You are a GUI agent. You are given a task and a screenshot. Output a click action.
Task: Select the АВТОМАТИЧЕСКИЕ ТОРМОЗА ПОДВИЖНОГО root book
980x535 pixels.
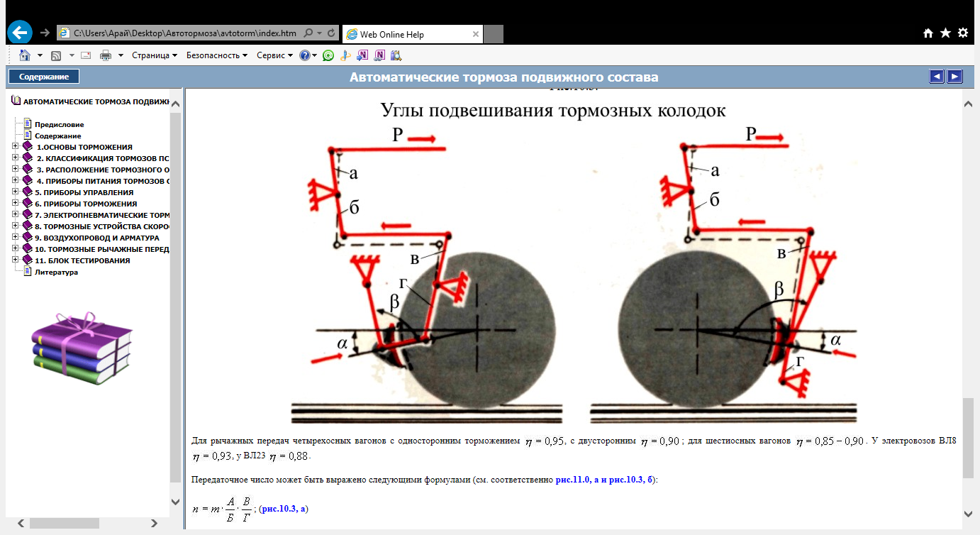point(96,101)
